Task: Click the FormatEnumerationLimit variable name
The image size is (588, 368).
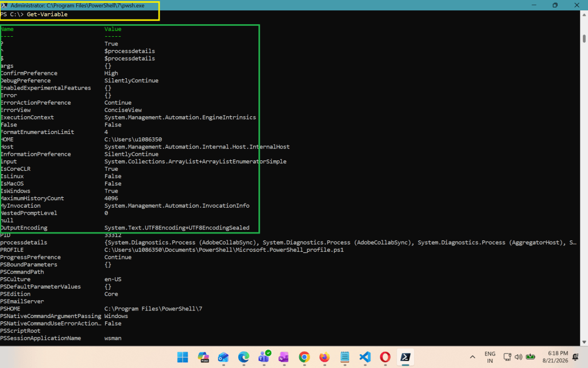Action: tap(37, 132)
